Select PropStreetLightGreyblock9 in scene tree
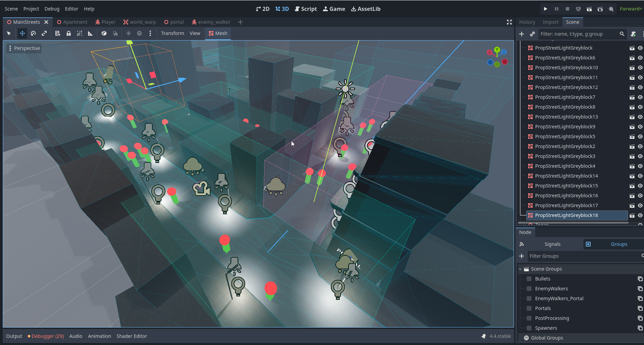The width and height of the screenshot is (644, 345). tap(565, 127)
